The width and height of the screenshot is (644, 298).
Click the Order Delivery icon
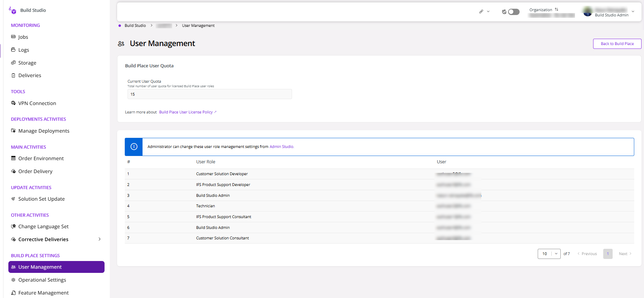point(13,171)
